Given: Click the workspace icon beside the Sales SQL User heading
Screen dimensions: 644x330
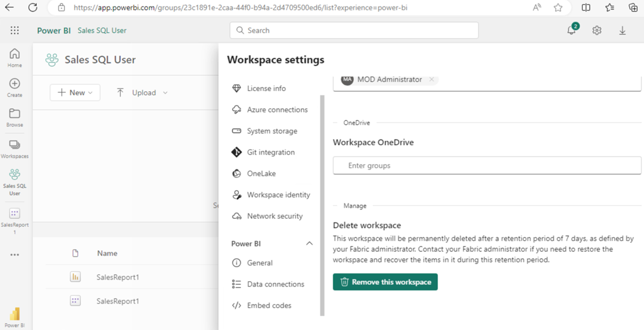Looking at the screenshot, I should click(x=52, y=60).
